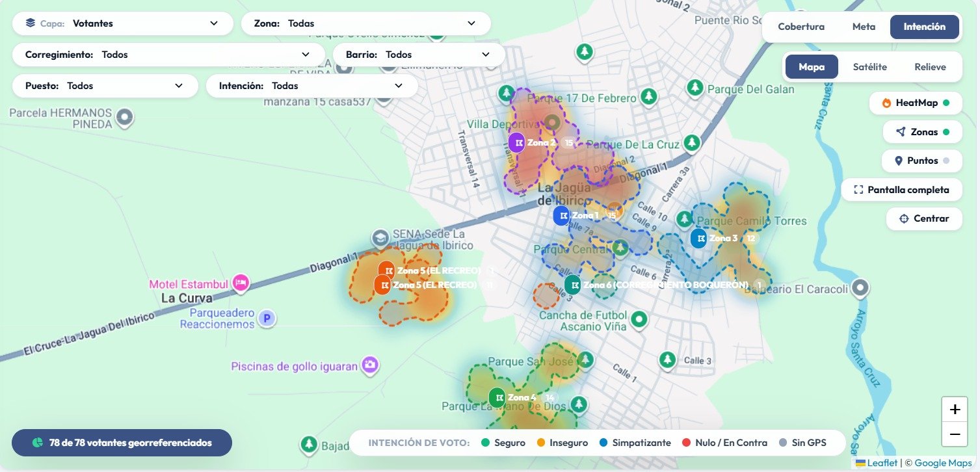Click the 78 de 78 votantes georreferenciados badge
Image resolution: width=980 pixels, height=472 pixels.
pyautogui.click(x=122, y=443)
